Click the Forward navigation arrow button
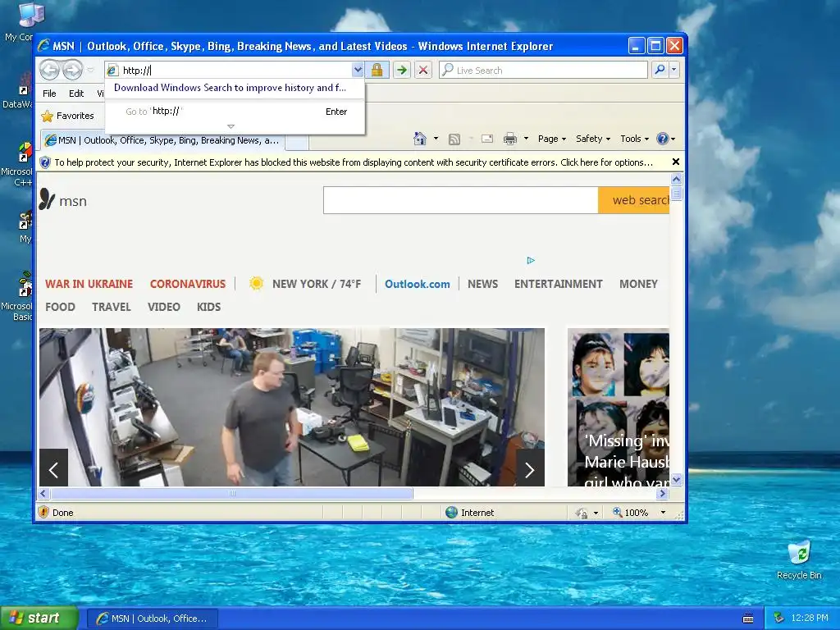This screenshot has width=840, height=630. coord(72,71)
